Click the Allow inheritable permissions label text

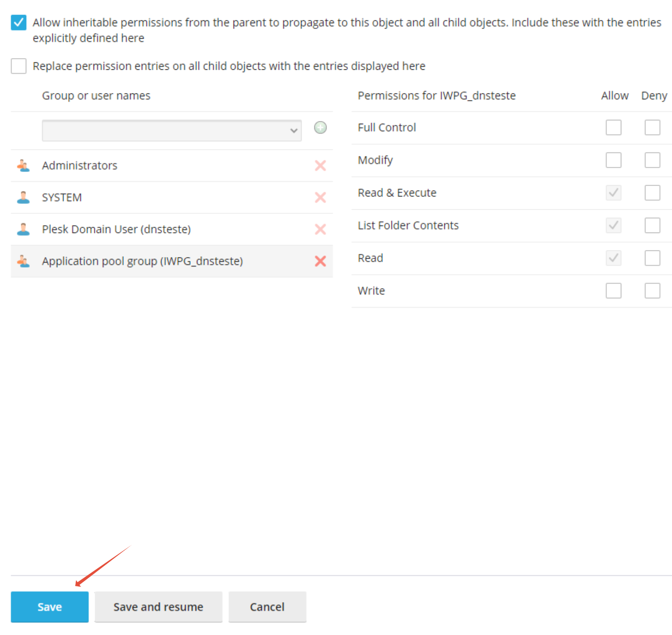pyautogui.click(x=347, y=30)
